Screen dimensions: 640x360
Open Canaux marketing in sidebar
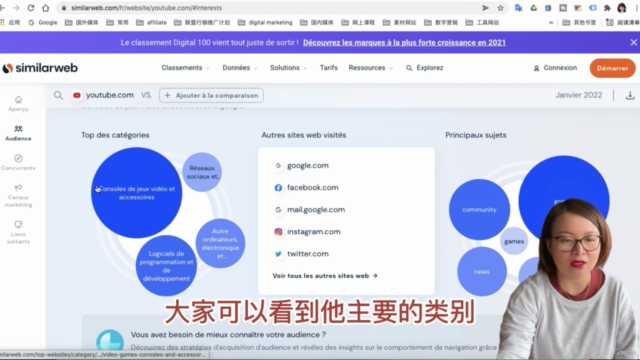click(18, 196)
